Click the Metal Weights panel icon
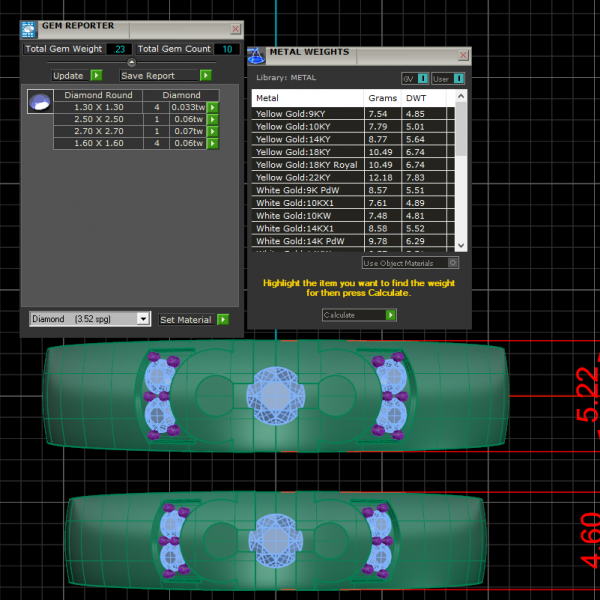The image size is (600, 600). pos(256,55)
